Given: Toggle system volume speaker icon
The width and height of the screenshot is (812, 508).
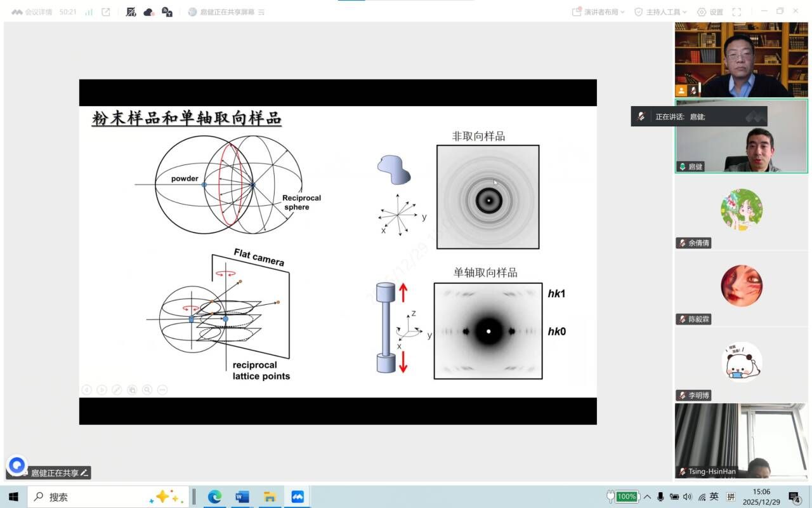Looking at the screenshot, I should click(x=688, y=497).
